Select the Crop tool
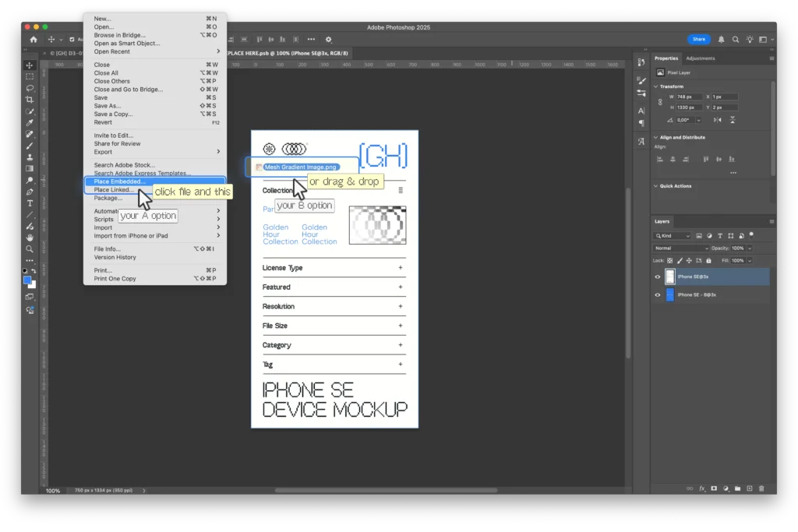Image resolution: width=798 pixels, height=532 pixels. 30,100
